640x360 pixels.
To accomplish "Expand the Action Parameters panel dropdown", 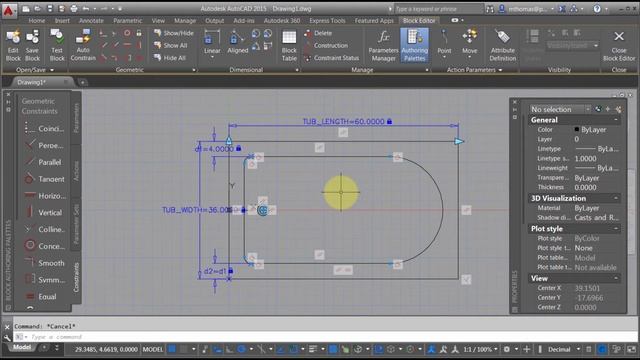I will click(x=500, y=70).
